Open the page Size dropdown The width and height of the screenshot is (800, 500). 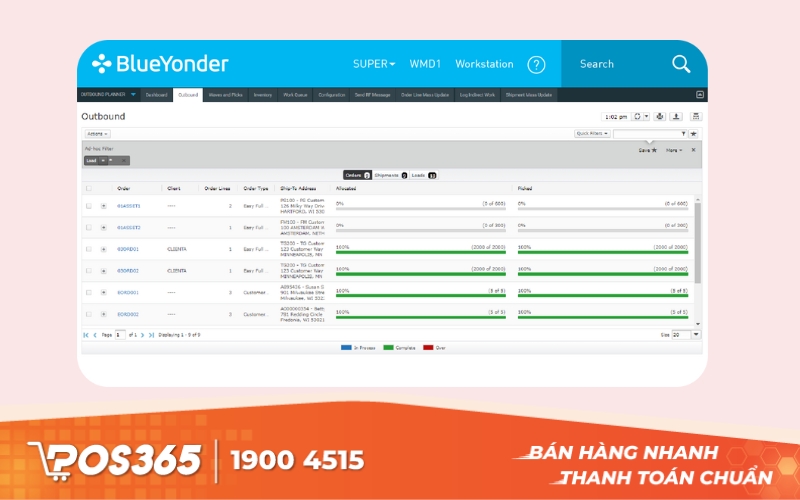pyautogui.click(x=696, y=335)
